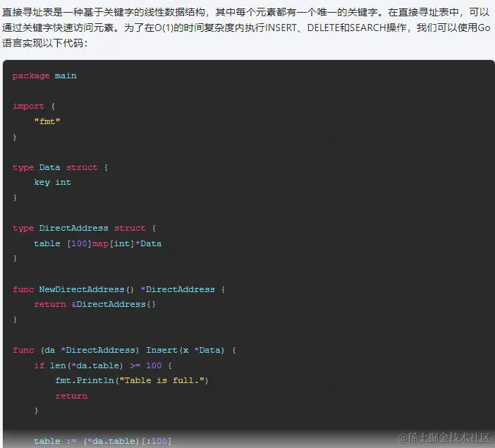Viewport: 495px width, 448px height.
Task: Click 'return &DirectAddress{}' line
Action: click(x=94, y=304)
